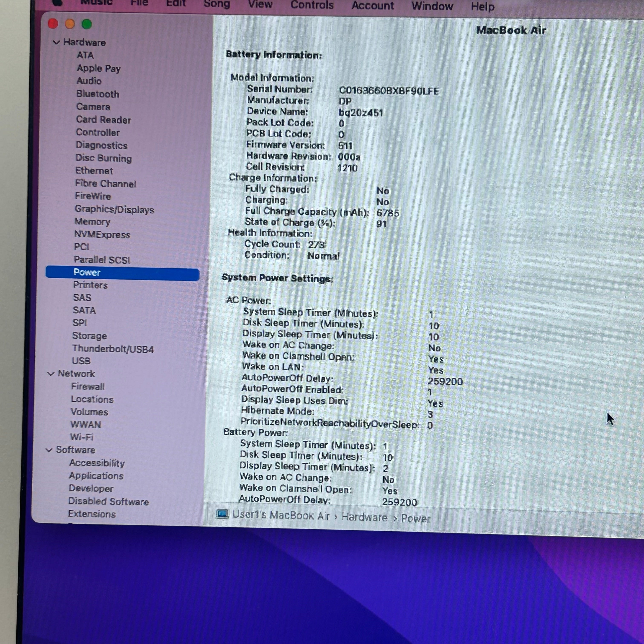Select ATA in the sidebar
The width and height of the screenshot is (644, 644).
point(85,55)
